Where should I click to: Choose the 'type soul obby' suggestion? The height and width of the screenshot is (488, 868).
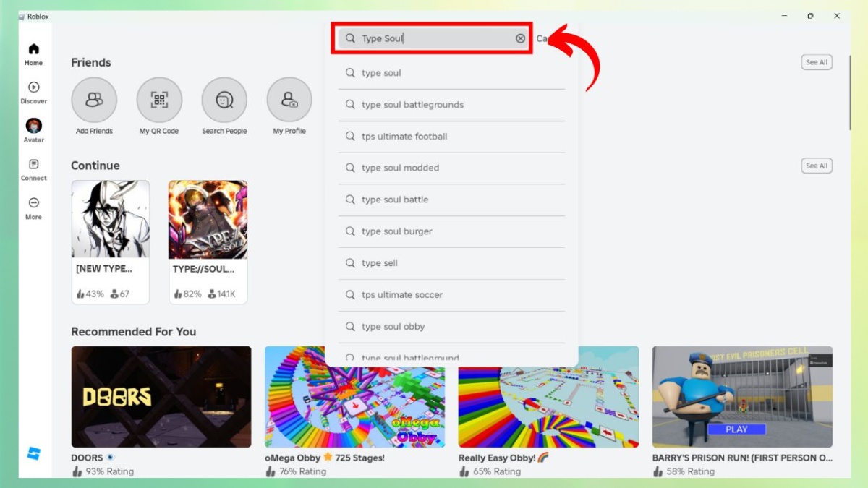tap(451, 327)
